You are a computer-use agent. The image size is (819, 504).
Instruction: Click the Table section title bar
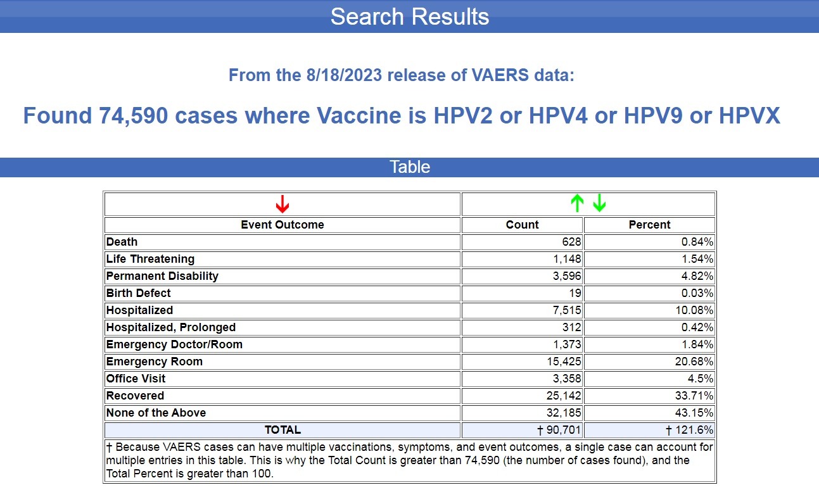point(409,167)
